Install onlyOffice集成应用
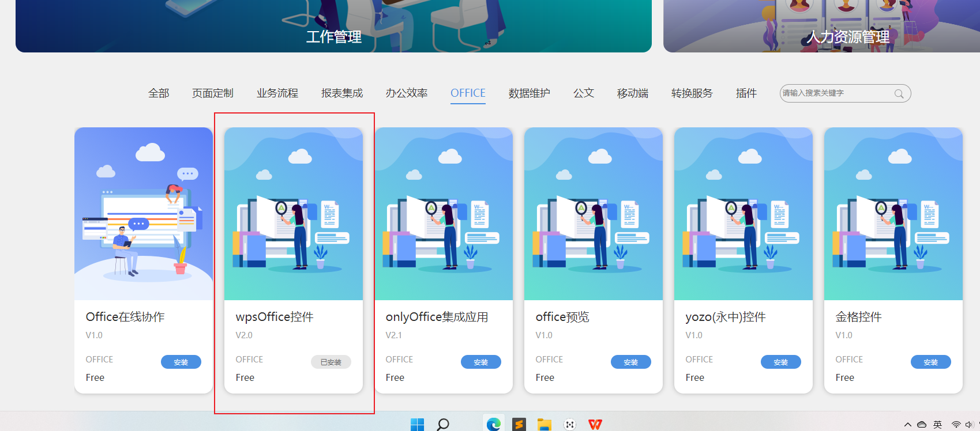 click(x=481, y=362)
